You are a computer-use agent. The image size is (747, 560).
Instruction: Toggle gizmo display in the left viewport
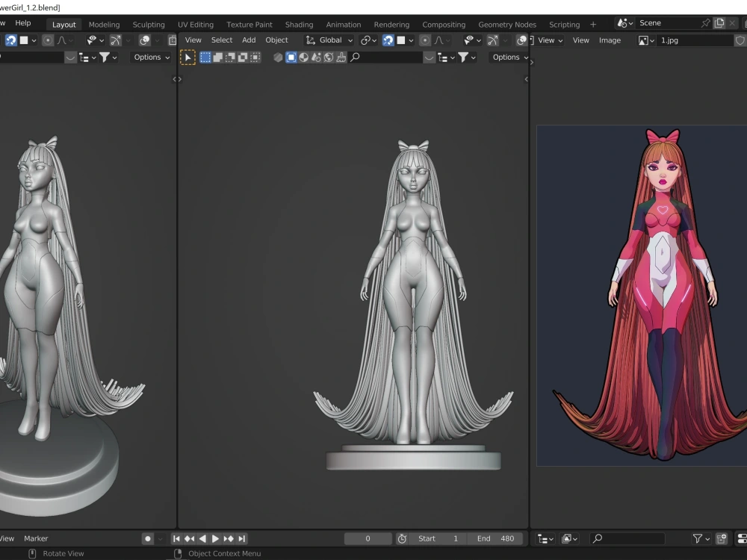(115, 40)
